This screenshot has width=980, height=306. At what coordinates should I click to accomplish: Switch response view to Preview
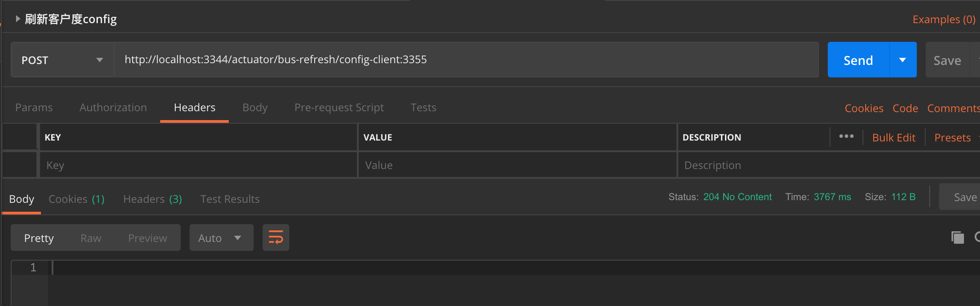pyautogui.click(x=147, y=238)
